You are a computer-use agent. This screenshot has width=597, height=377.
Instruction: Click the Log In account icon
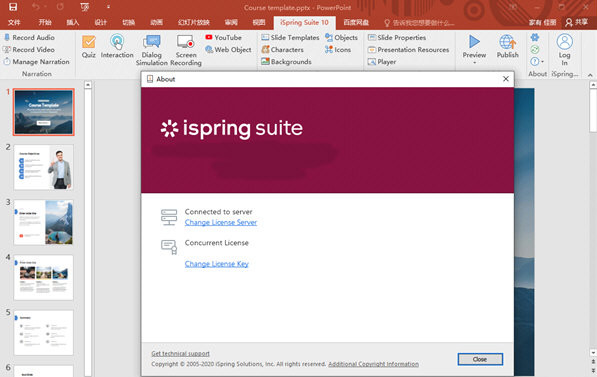coord(564,42)
